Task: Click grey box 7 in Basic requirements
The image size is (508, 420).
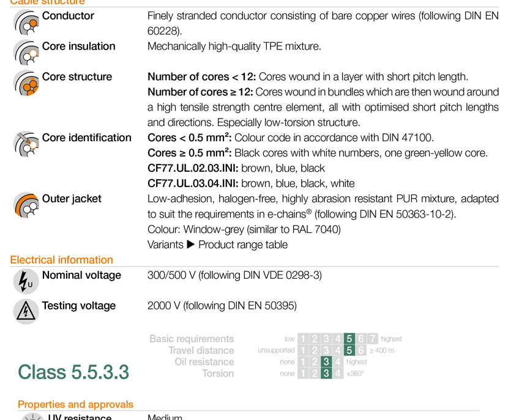Action: 373,339
